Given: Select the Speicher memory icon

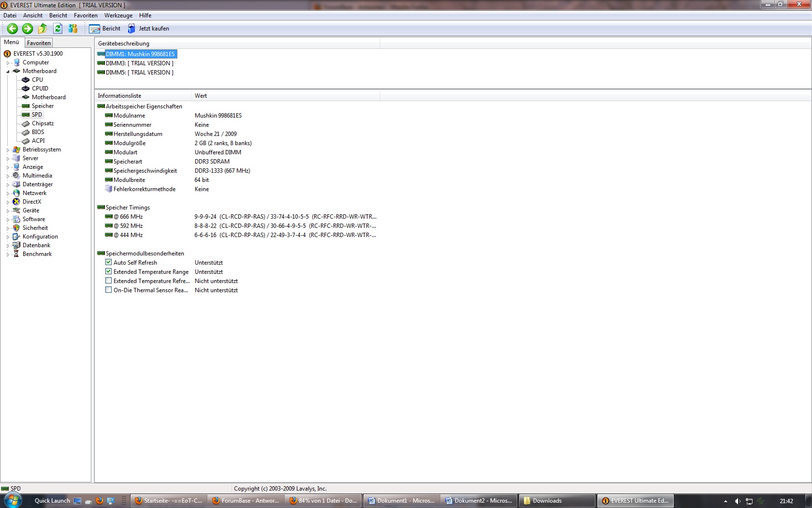Looking at the screenshot, I should 26,106.
